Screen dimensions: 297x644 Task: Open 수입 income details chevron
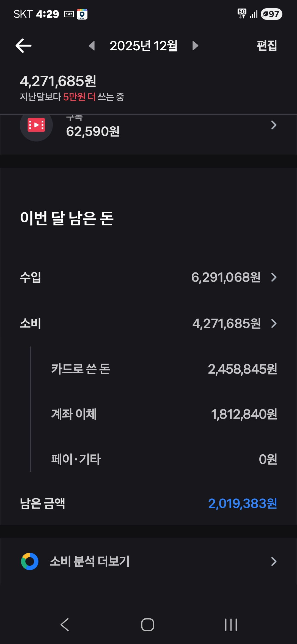[x=274, y=277]
